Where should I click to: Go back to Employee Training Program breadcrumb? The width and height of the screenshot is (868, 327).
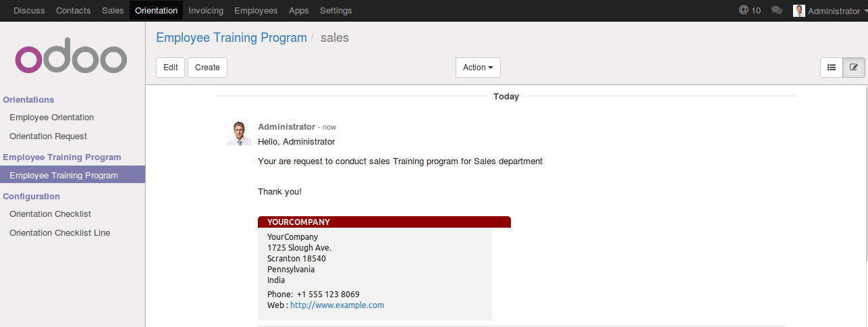click(232, 38)
